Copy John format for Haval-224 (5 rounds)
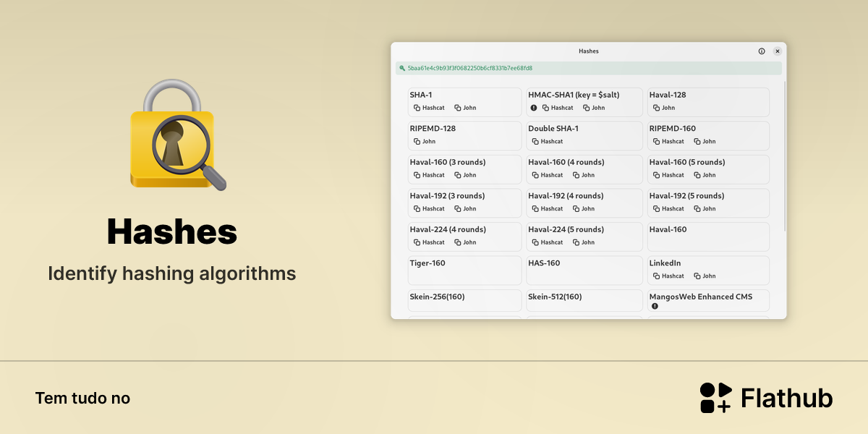Screen dimensions: 868x434 (x=584, y=242)
